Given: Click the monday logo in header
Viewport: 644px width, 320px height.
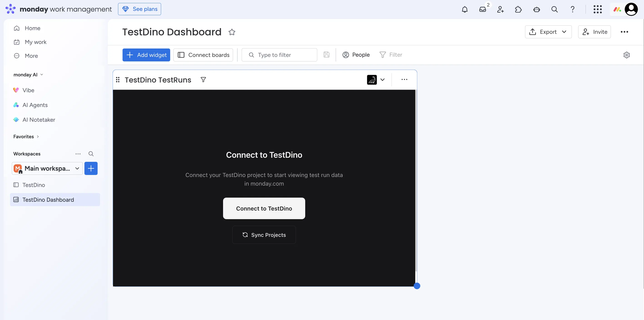Looking at the screenshot, I should (10, 9).
